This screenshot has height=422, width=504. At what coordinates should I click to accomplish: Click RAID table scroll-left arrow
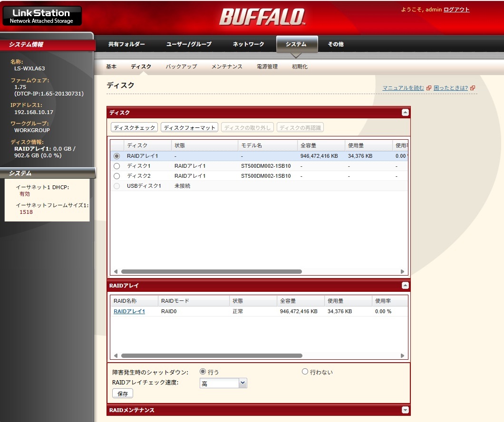pos(116,356)
